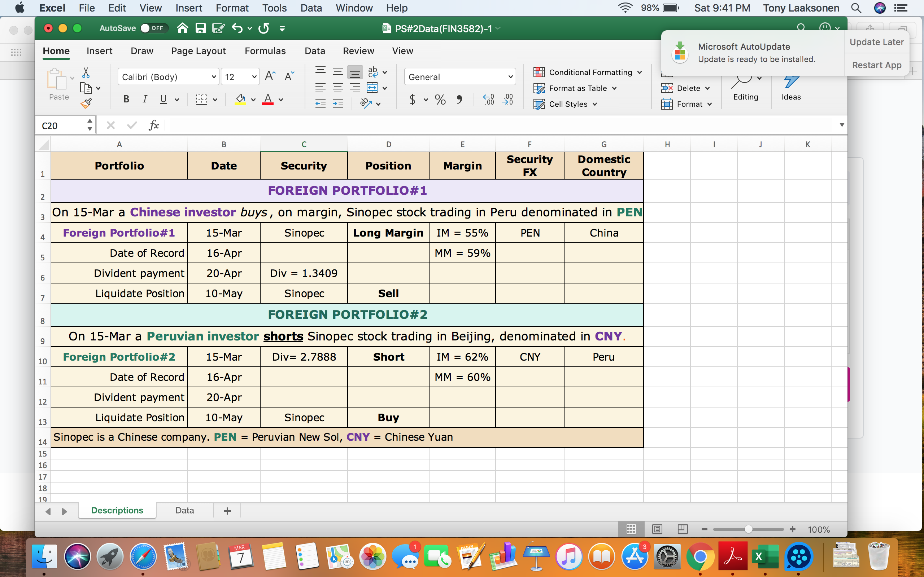Toggle Italic formatting
This screenshot has width=924, height=577.
tap(145, 99)
